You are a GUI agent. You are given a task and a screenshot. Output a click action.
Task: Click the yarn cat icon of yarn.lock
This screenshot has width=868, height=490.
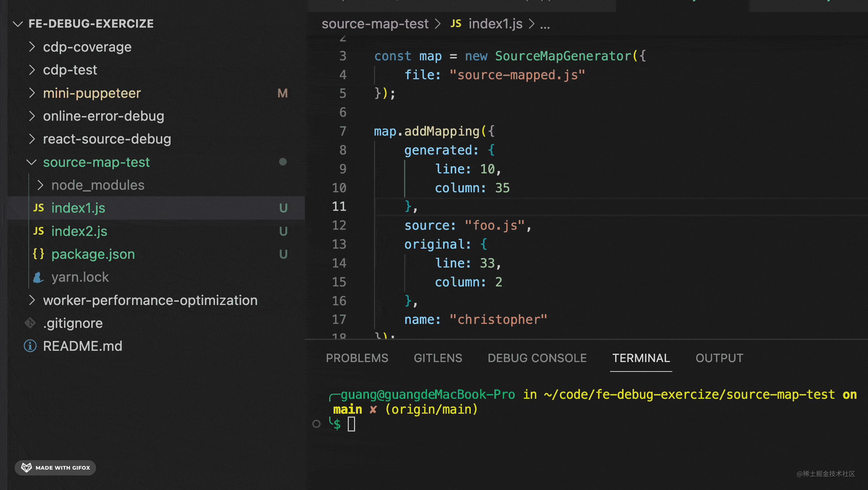pos(38,277)
